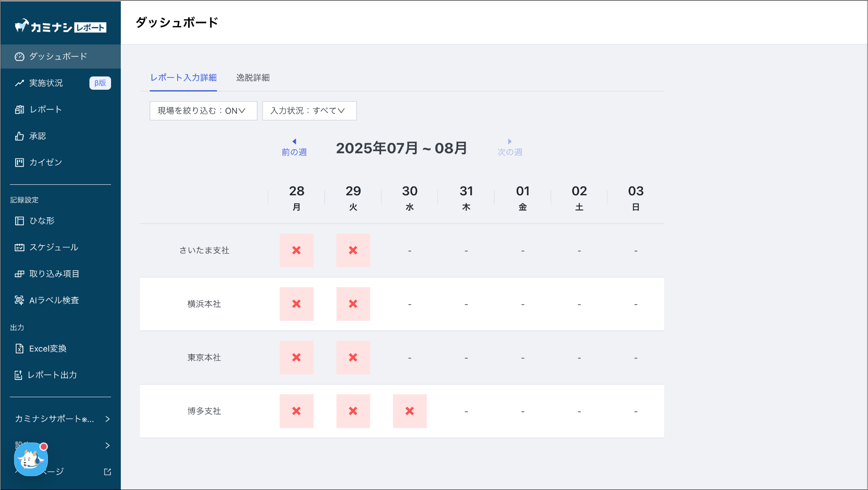Click 次の週 next week link

(x=509, y=148)
